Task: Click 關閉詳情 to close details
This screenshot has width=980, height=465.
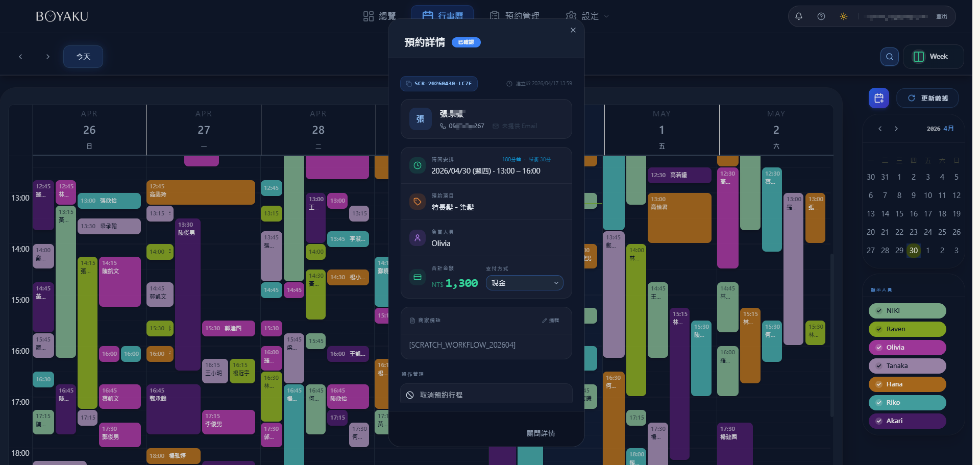Action: point(541,433)
